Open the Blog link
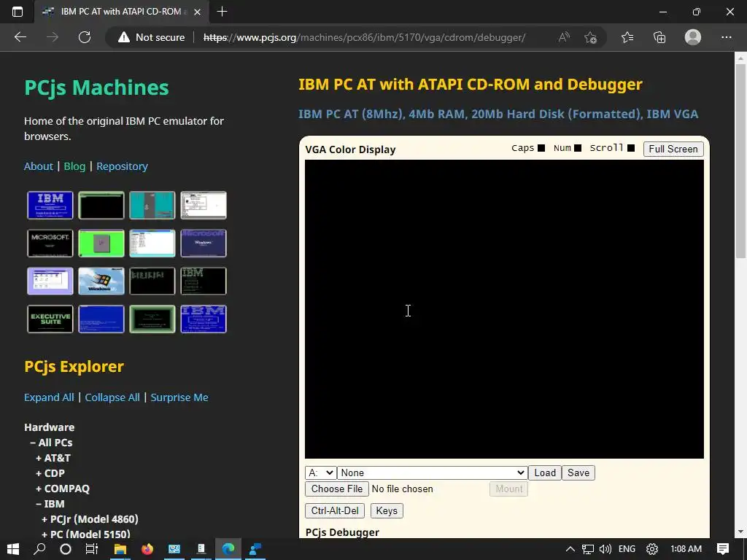This screenshot has height=560, width=747. pos(74,166)
